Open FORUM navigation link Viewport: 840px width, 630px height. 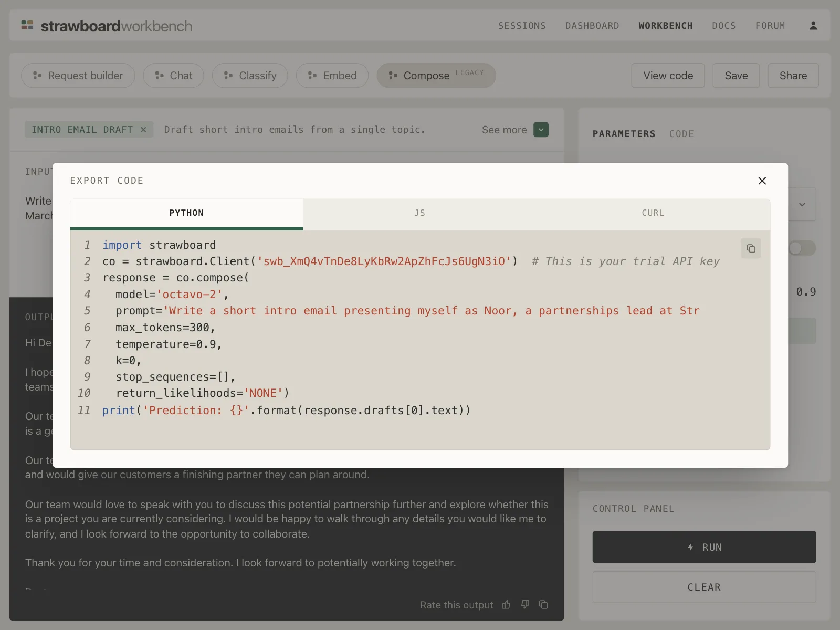coord(770,26)
